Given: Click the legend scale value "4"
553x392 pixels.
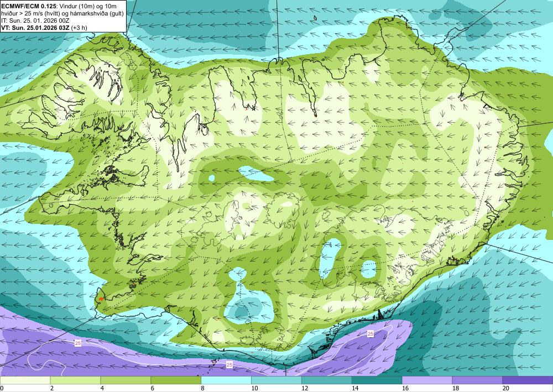Looking at the screenshot, I should click(x=102, y=389).
